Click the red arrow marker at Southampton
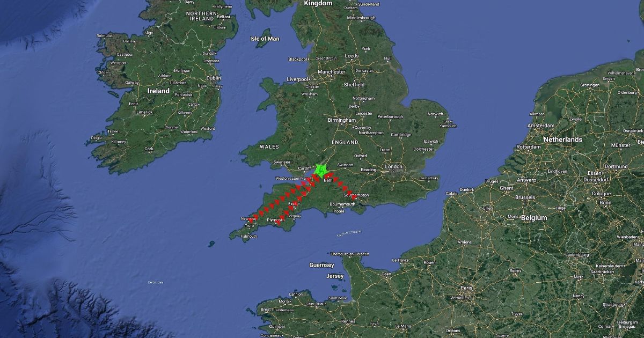Viewport: 644px width, 338px height. click(x=354, y=197)
